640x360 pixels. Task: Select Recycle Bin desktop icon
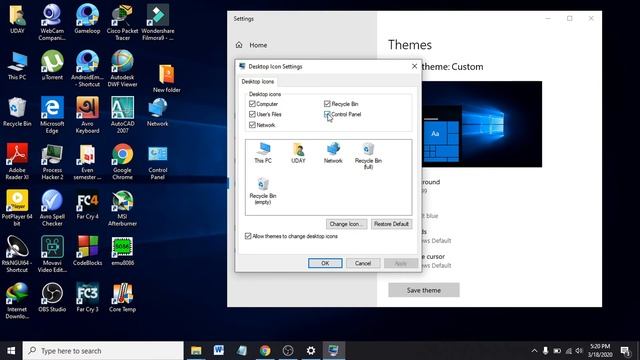(x=17, y=112)
